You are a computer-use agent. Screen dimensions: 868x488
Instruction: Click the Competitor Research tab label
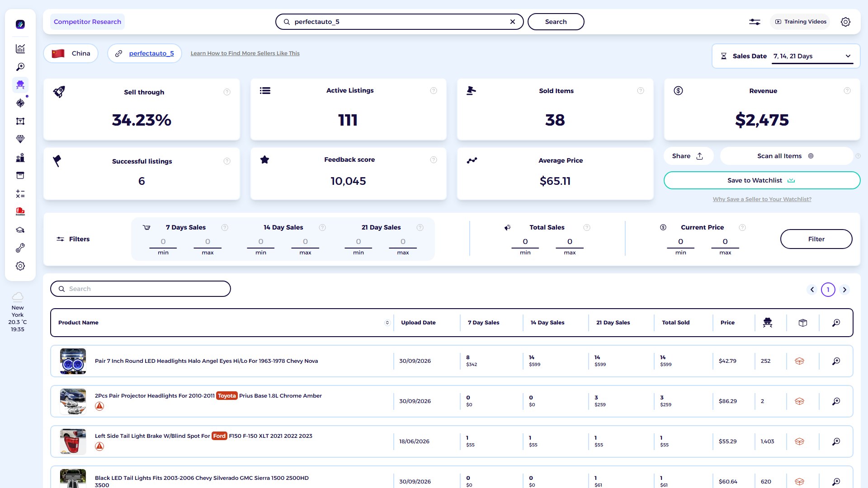[x=87, y=22]
